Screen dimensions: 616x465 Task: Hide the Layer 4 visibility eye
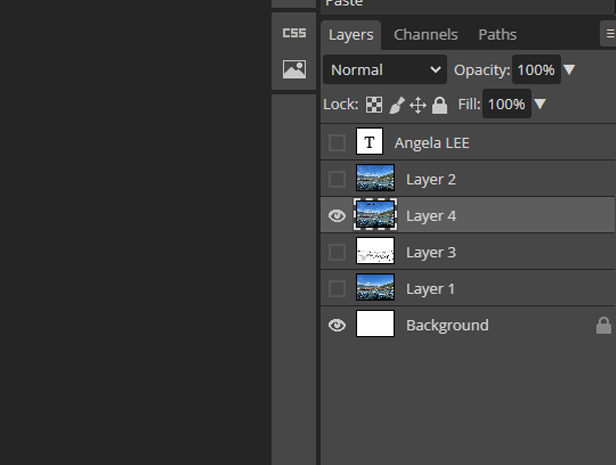coord(337,216)
